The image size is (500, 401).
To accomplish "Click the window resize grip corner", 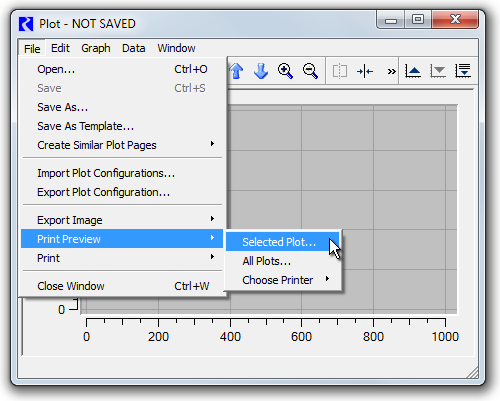I will click(x=473, y=372).
